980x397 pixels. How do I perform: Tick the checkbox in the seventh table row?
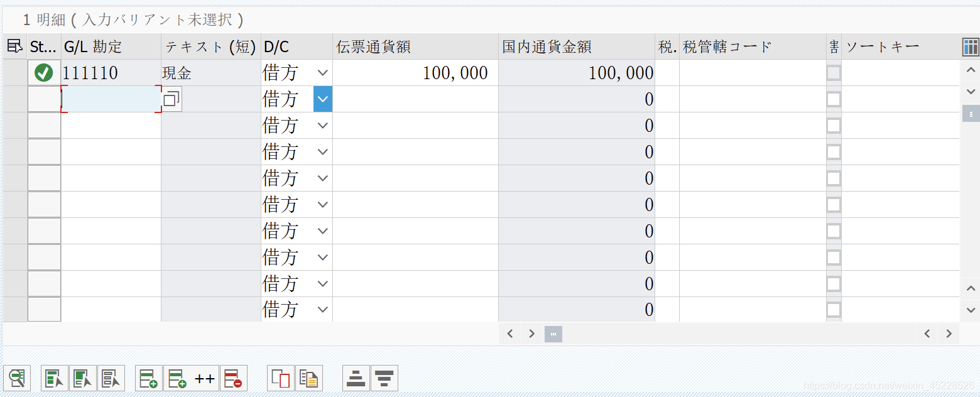point(834,231)
